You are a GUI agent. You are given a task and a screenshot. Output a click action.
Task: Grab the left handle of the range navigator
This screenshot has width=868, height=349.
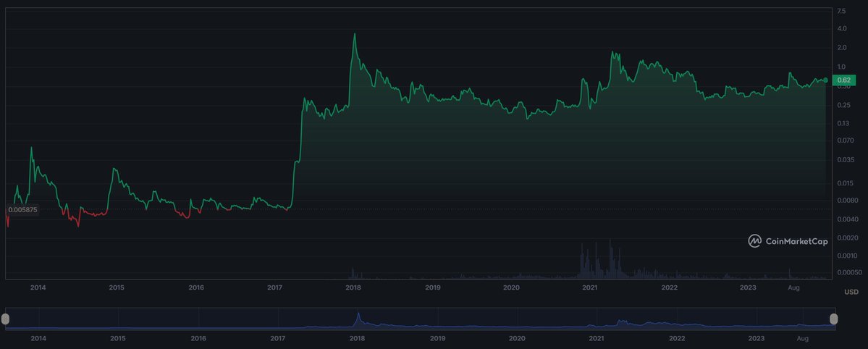[7, 319]
